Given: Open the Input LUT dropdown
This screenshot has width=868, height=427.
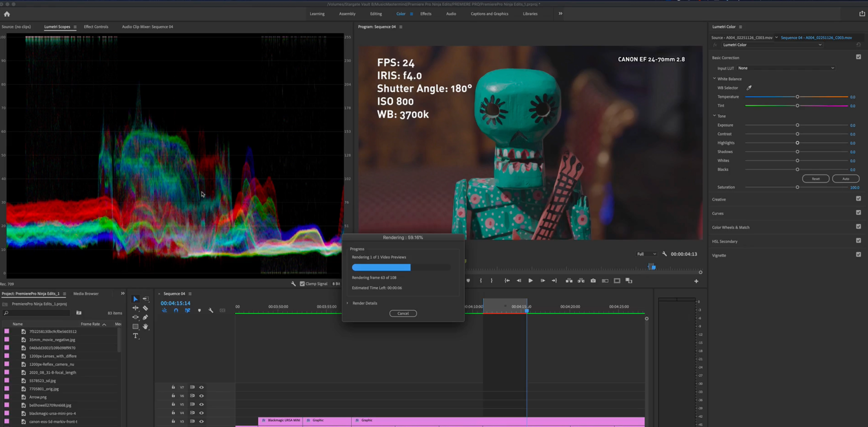Looking at the screenshot, I should point(786,68).
